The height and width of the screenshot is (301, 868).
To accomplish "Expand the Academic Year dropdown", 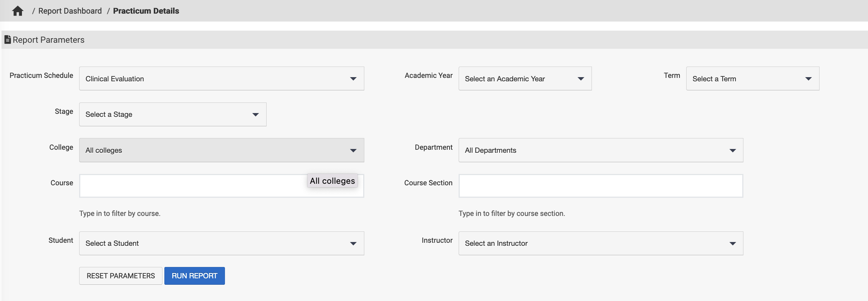I will coord(525,79).
